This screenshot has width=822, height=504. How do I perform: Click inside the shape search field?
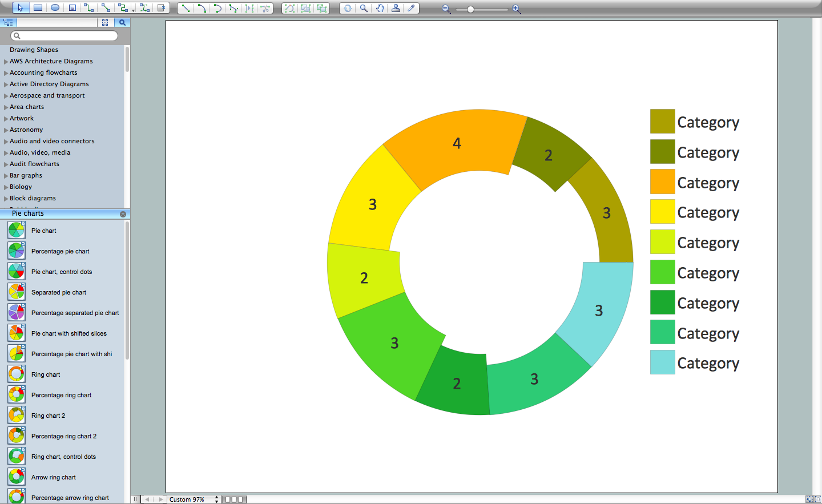pyautogui.click(x=63, y=35)
